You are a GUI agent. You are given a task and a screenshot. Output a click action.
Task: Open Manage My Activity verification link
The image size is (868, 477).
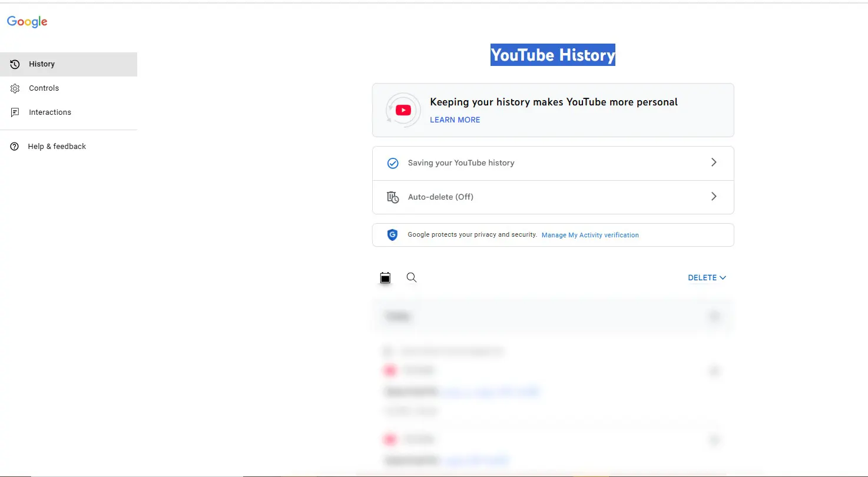click(590, 235)
